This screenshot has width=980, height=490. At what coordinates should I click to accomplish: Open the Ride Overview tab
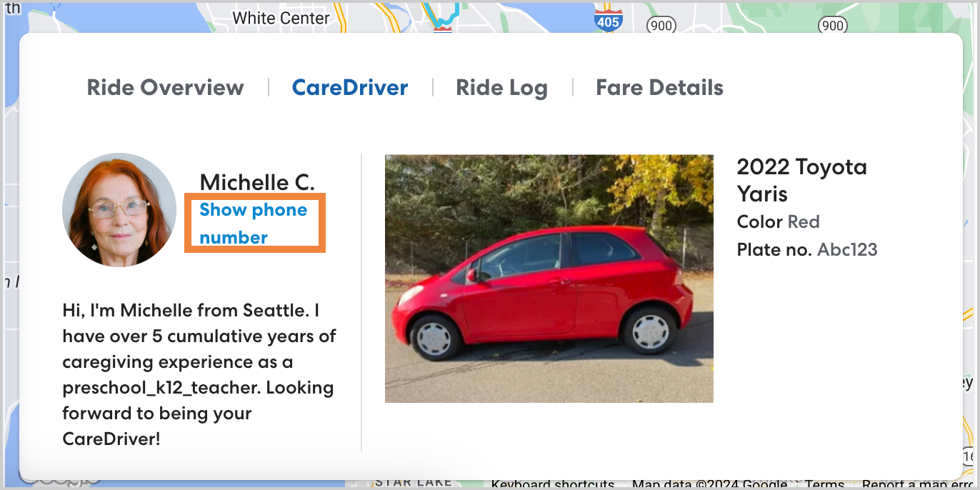click(x=165, y=88)
